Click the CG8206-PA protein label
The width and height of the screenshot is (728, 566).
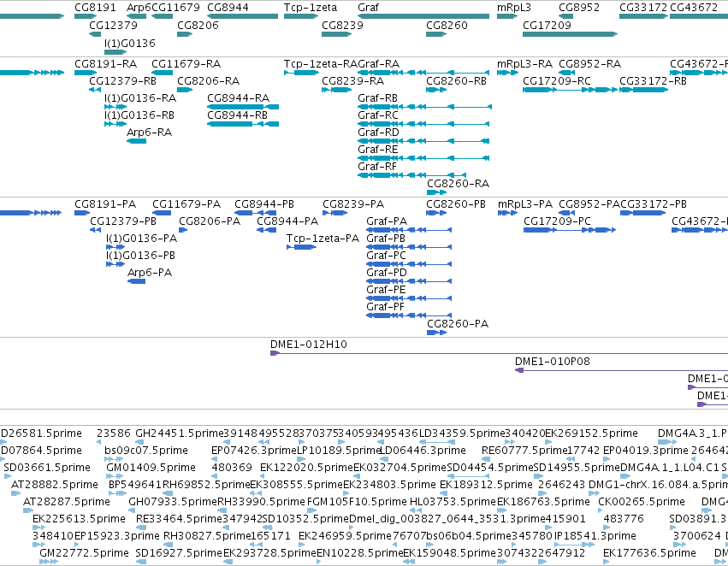[210, 221]
